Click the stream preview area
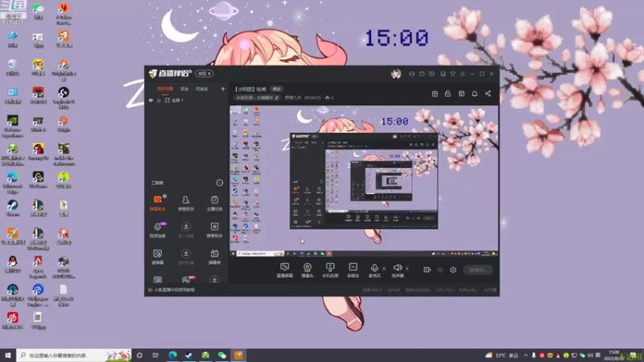The height and width of the screenshot is (362, 644). 364,182
